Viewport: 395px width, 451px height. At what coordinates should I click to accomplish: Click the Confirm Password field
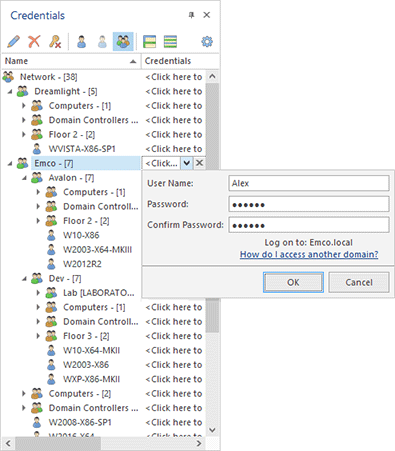(x=309, y=225)
